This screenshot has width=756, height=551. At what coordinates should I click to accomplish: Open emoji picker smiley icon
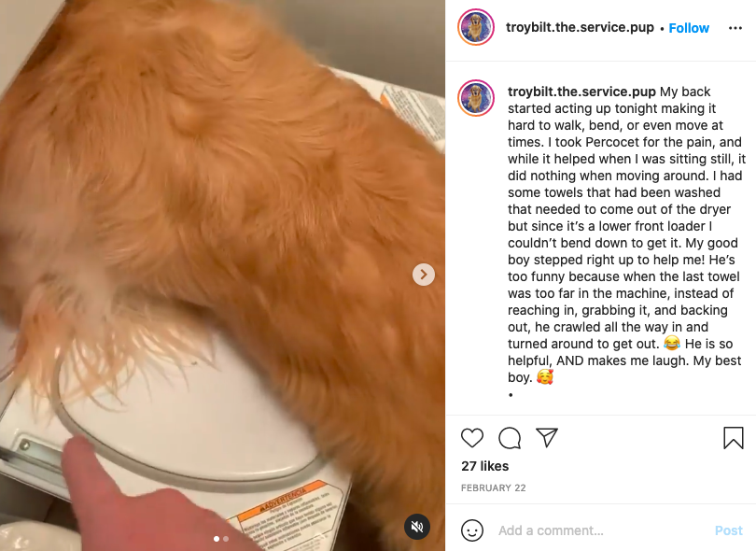click(472, 530)
